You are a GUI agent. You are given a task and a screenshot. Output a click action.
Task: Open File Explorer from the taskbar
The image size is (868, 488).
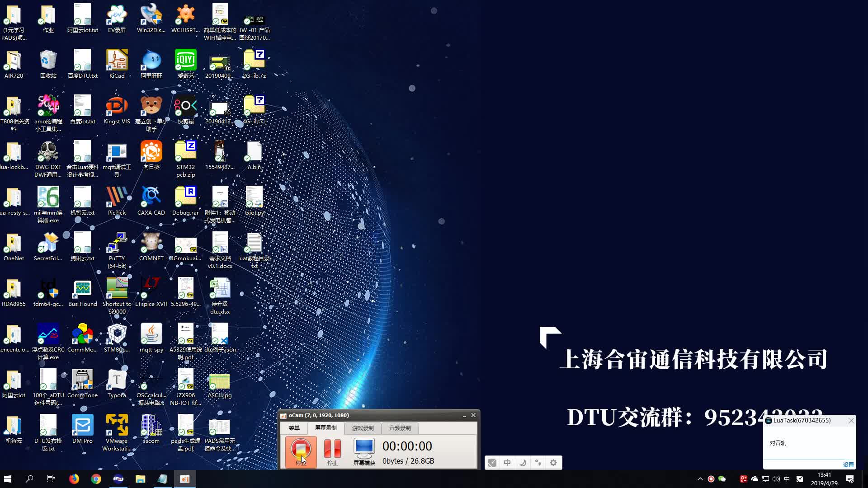[140, 479]
